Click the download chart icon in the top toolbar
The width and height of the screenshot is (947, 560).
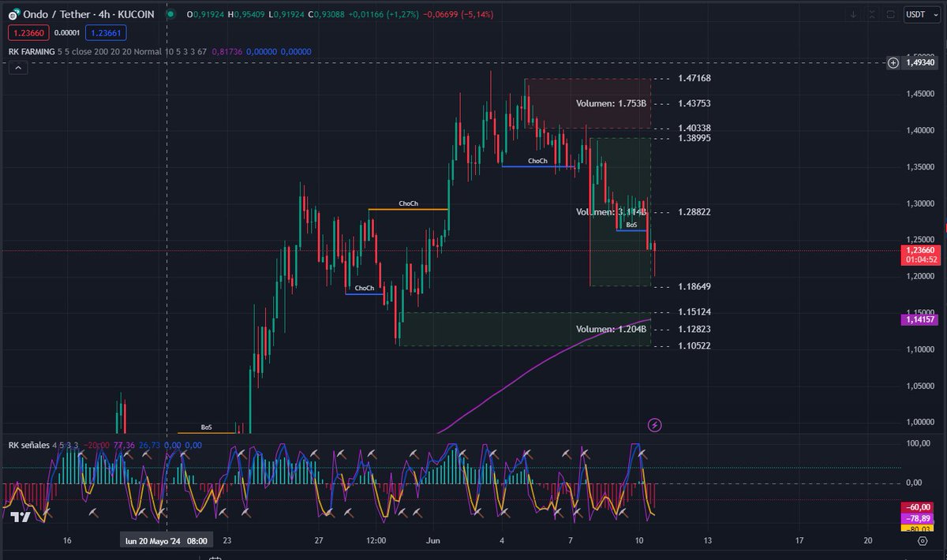coord(854,14)
